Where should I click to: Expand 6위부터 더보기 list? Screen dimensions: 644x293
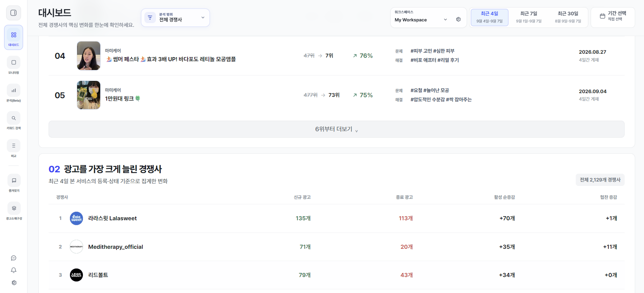click(x=336, y=129)
